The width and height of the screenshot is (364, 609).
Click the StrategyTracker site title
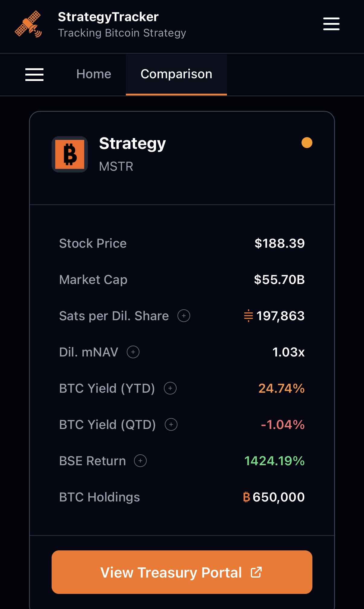(108, 17)
